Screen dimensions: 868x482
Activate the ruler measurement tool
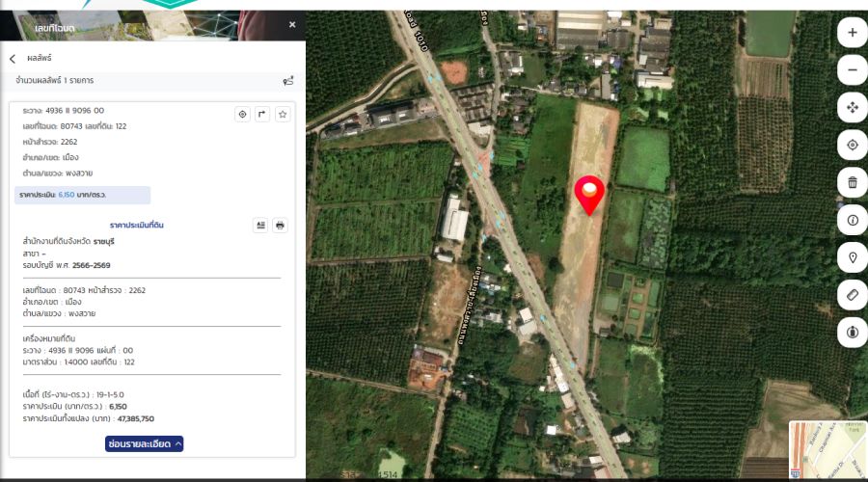point(852,295)
